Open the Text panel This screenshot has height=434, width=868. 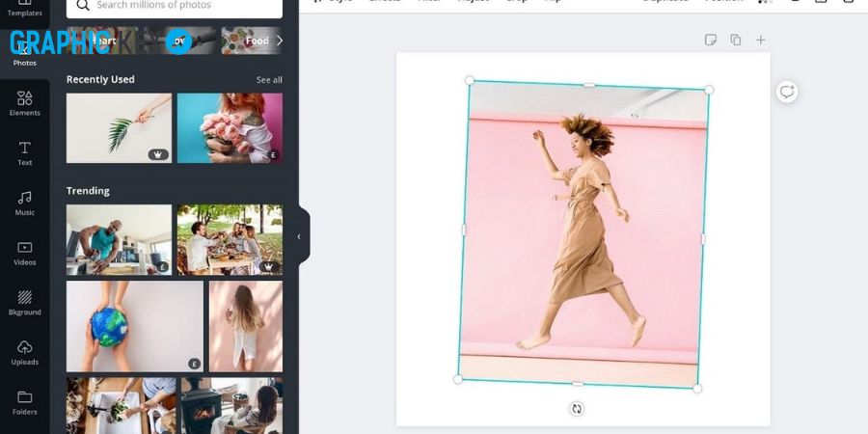[x=25, y=153]
